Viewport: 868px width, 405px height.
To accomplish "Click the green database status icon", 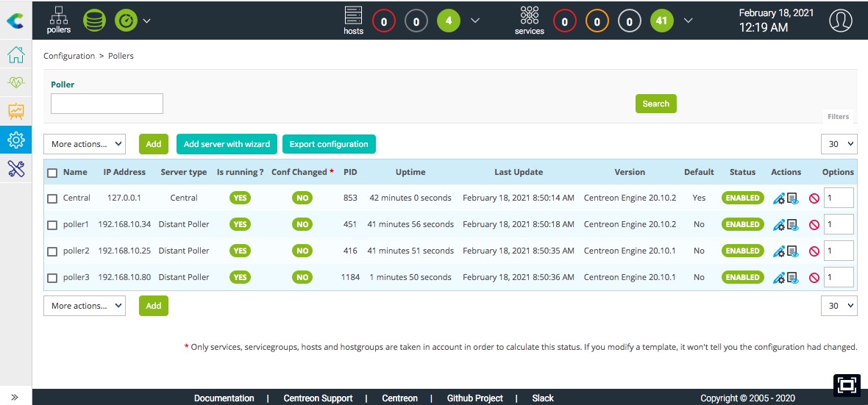I will click(x=94, y=20).
